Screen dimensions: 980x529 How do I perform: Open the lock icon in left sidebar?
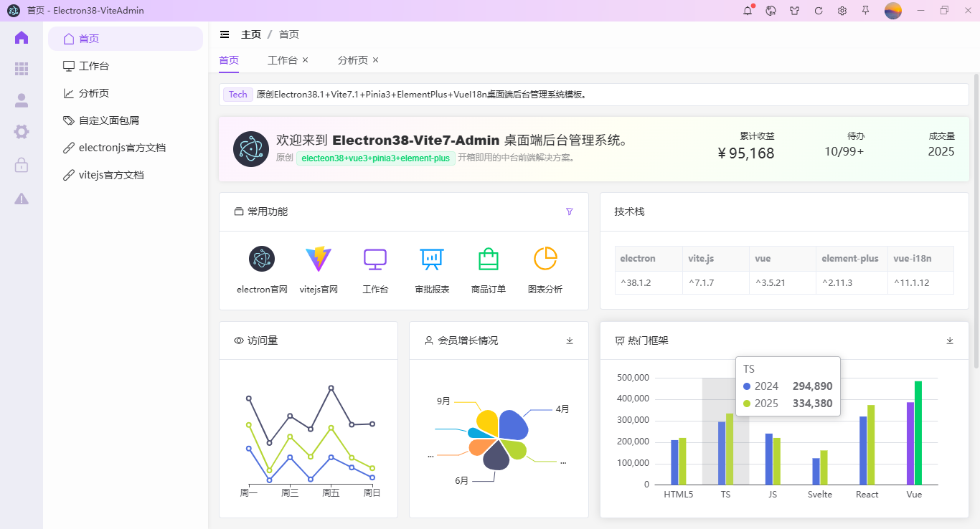click(x=22, y=166)
